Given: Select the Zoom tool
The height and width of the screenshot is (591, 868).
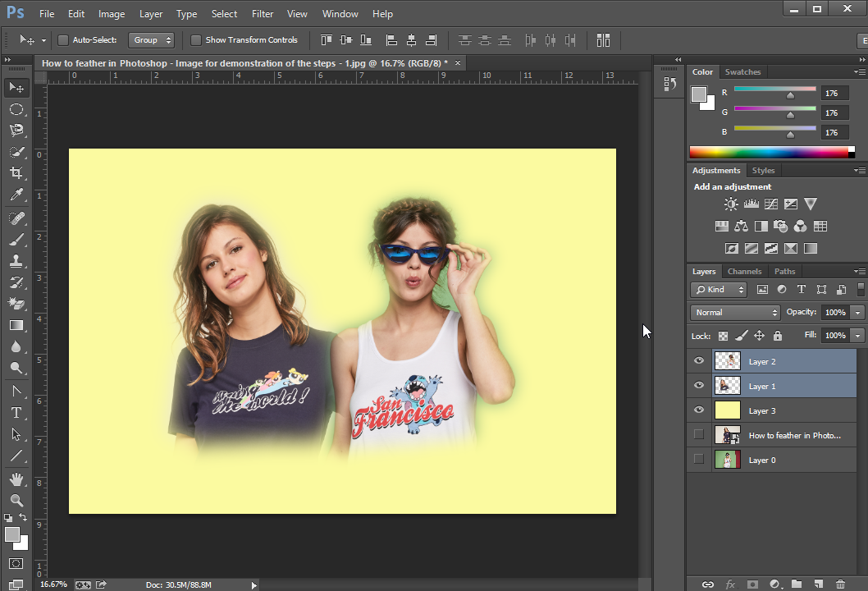Looking at the screenshot, I should (x=16, y=501).
